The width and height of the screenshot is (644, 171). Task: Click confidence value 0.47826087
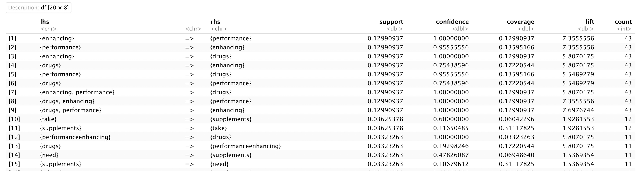[451, 155]
